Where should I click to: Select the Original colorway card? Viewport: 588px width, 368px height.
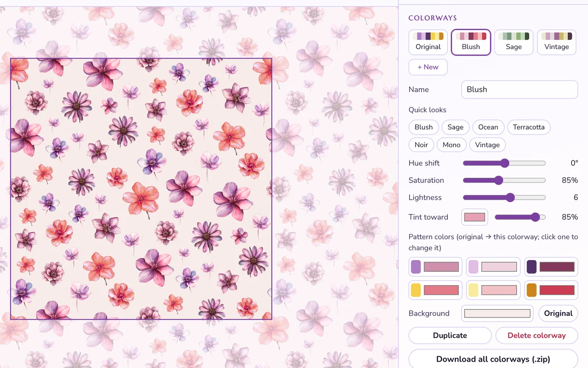[428, 42]
